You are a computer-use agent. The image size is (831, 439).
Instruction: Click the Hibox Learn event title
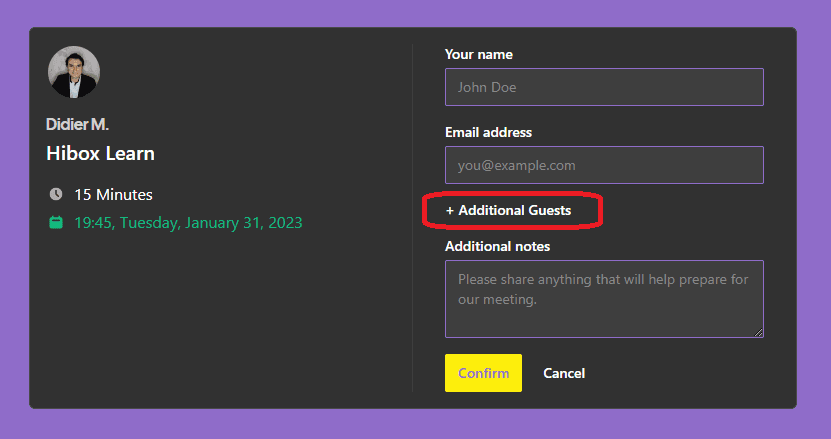(x=100, y=154)
